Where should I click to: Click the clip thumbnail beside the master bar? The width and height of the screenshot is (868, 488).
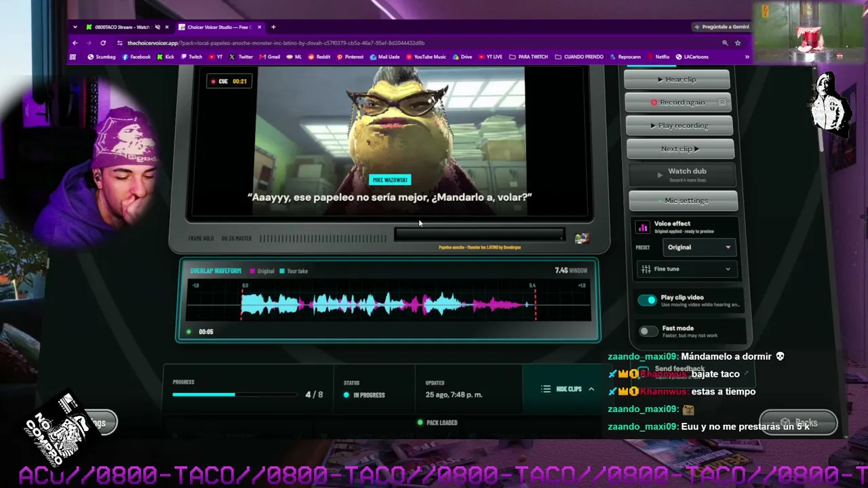582,238
